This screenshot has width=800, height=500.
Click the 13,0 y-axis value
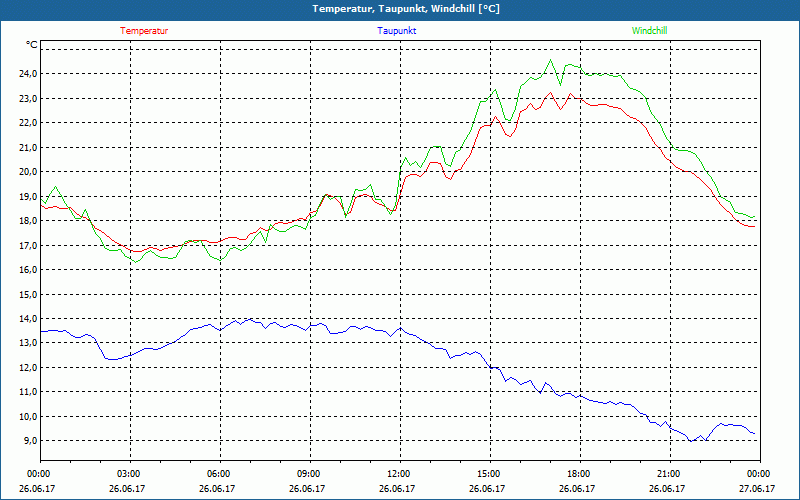[29, 343]
